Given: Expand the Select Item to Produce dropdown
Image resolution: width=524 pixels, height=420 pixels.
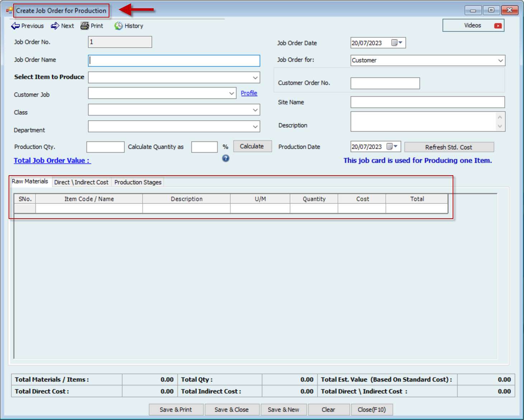Looking at the screenshot, I should (255, 78).
